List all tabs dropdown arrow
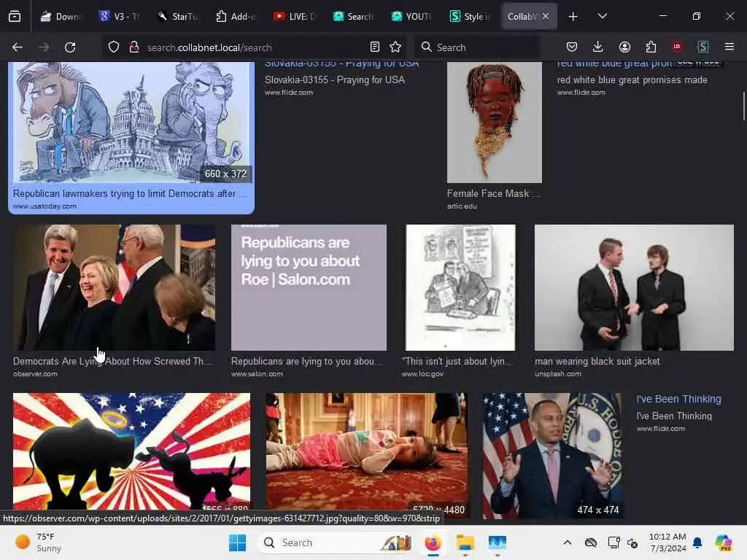The image size is (747, 560). tap(602, 17)
